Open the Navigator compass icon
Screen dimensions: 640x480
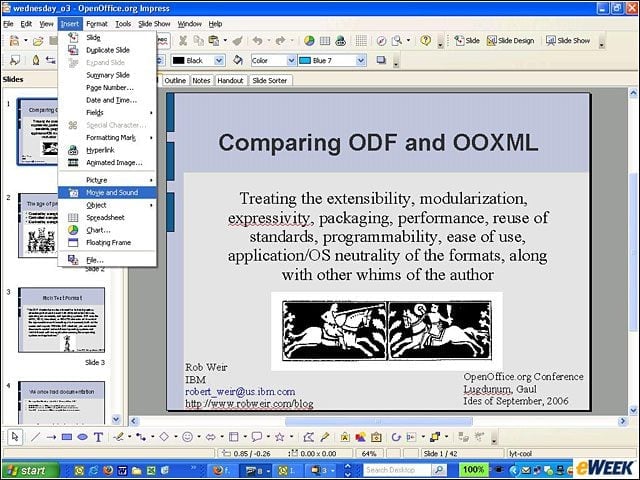(381, 40)
